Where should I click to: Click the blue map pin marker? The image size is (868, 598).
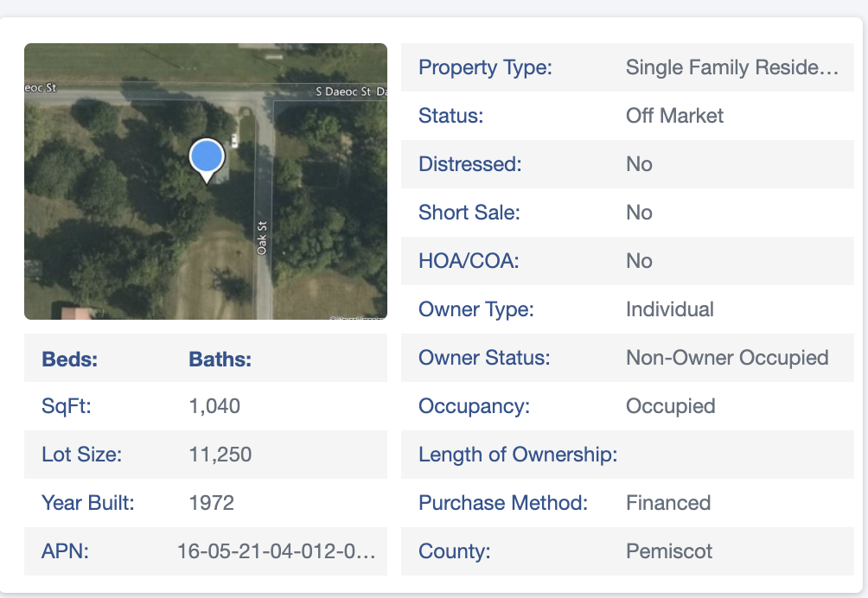[x=207, y=160]
